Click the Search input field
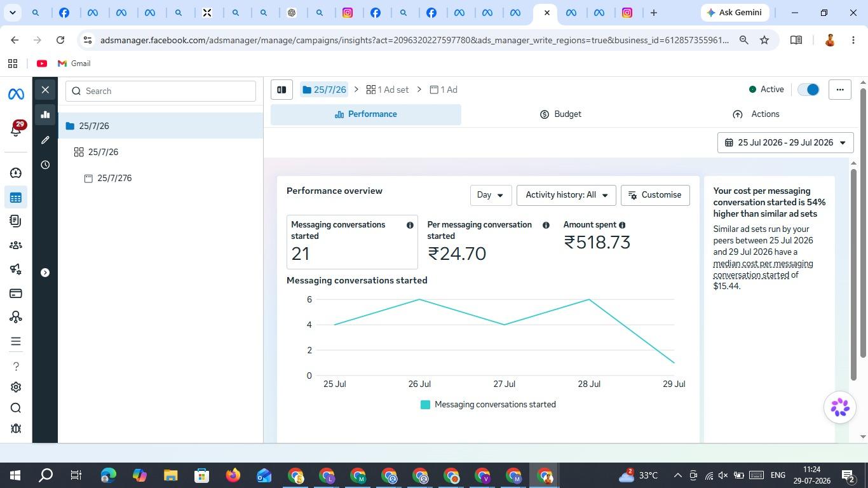 (x=161, y=91)
